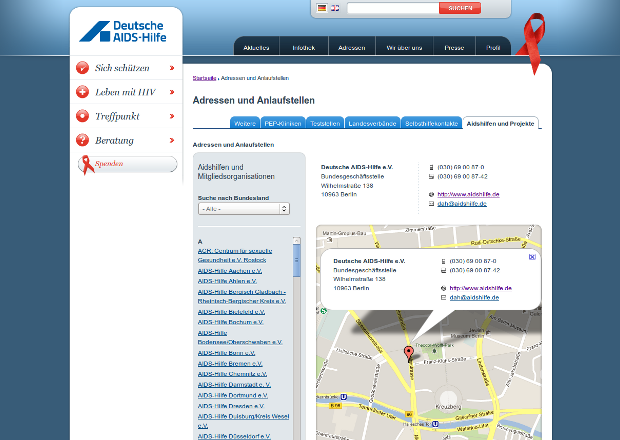This screenshot has width=620, height=440.
Task: Click Beratung sidebar label
Action: pos(114,140)
